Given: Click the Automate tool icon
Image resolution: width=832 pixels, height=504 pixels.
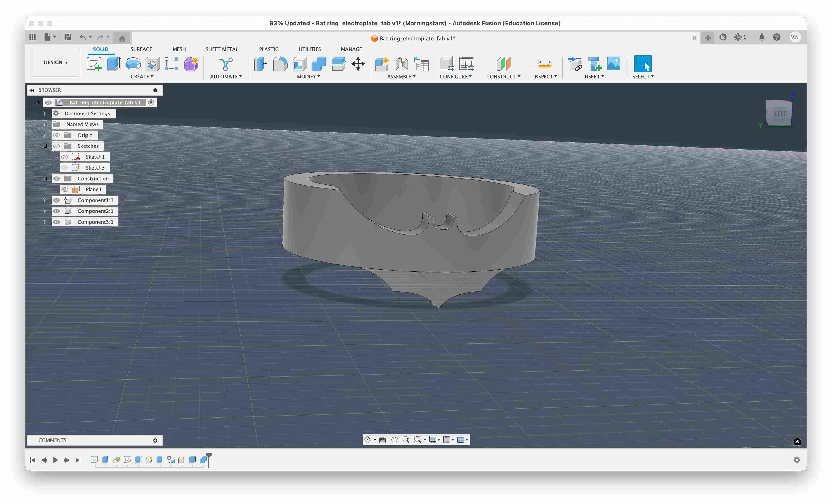Looking at the screenshot, I should click(226, 64).
